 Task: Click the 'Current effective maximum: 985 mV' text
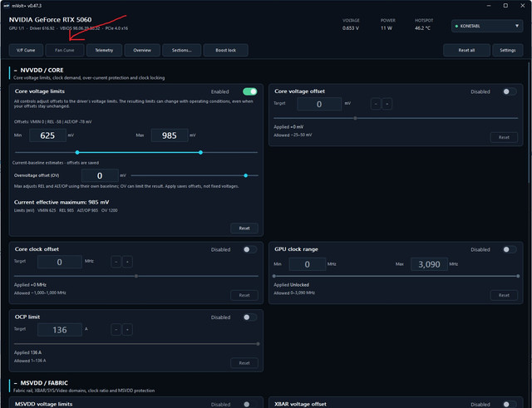pyautogui.click(x=62, y=202)
